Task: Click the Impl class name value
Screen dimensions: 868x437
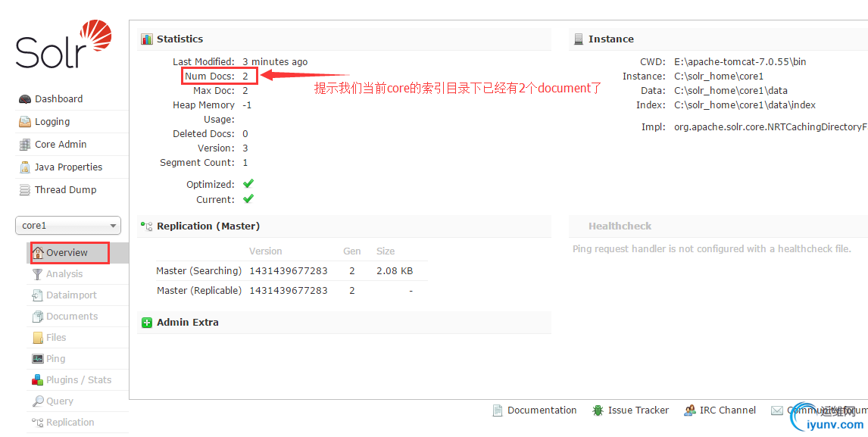Action: pos(770,127)
